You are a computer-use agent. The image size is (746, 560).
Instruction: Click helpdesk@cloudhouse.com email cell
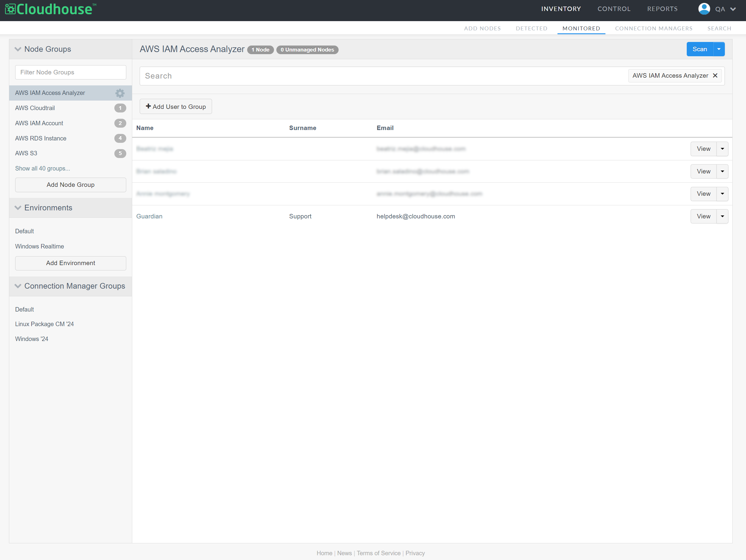[415, 216]
